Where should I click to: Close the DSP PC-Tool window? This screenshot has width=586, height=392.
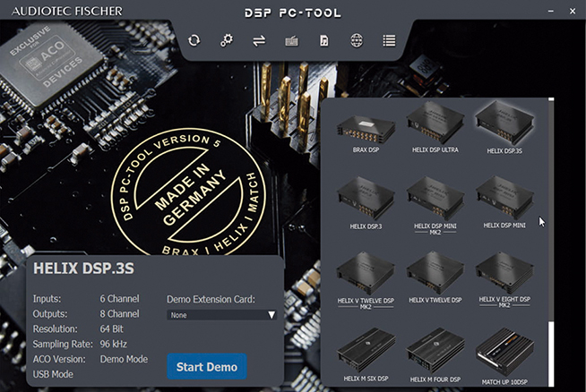(x=573, y=12)
